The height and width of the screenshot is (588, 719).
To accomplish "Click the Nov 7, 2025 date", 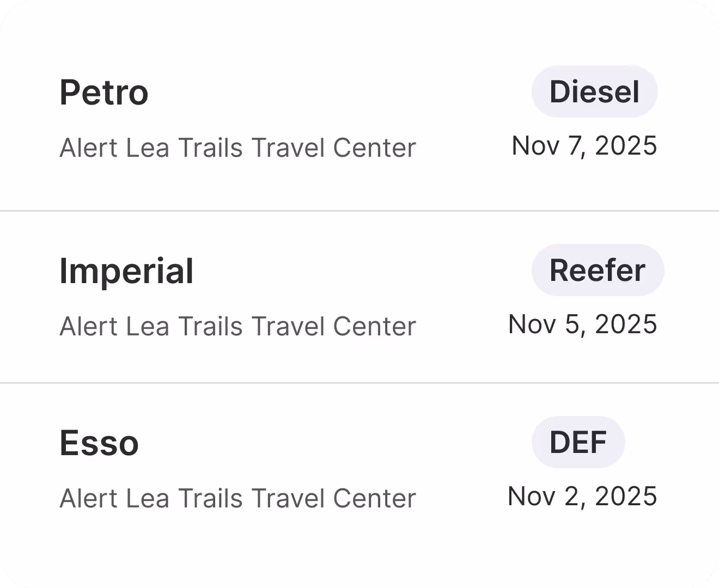I will click(584, 146).
